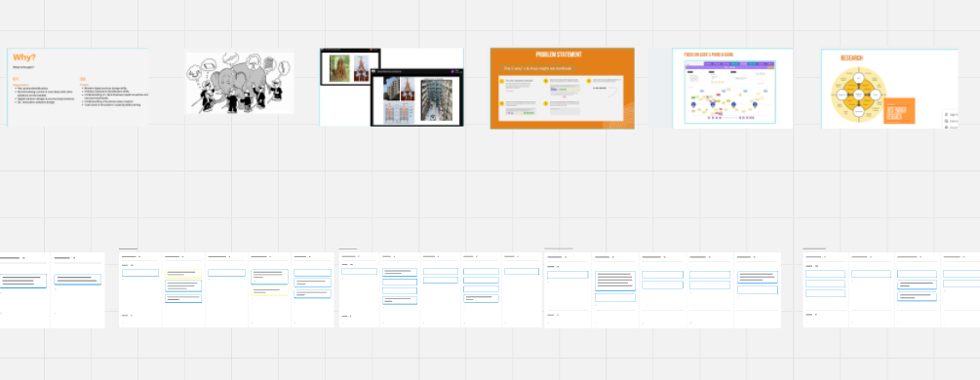
Task: Click the "RESEARCH" slide heading
Action: click(851, 58)
